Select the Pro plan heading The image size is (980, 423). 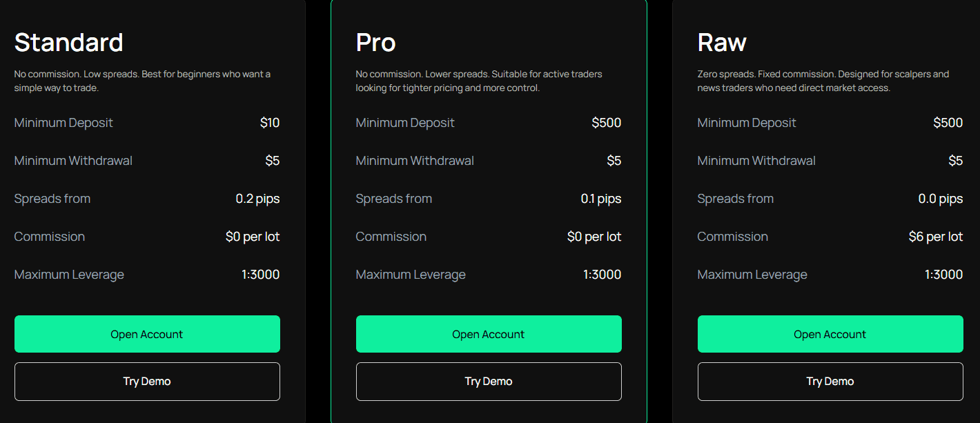coord(375,43)
